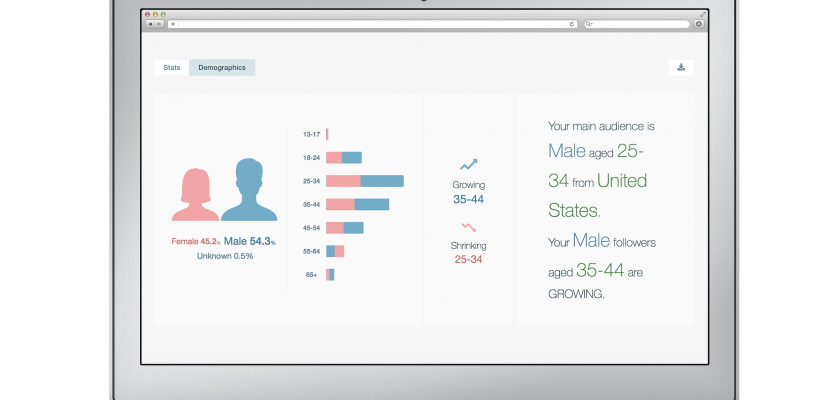Click the 18-24 age group bar
Screen dimensions: 840x400
coord(343,158)
